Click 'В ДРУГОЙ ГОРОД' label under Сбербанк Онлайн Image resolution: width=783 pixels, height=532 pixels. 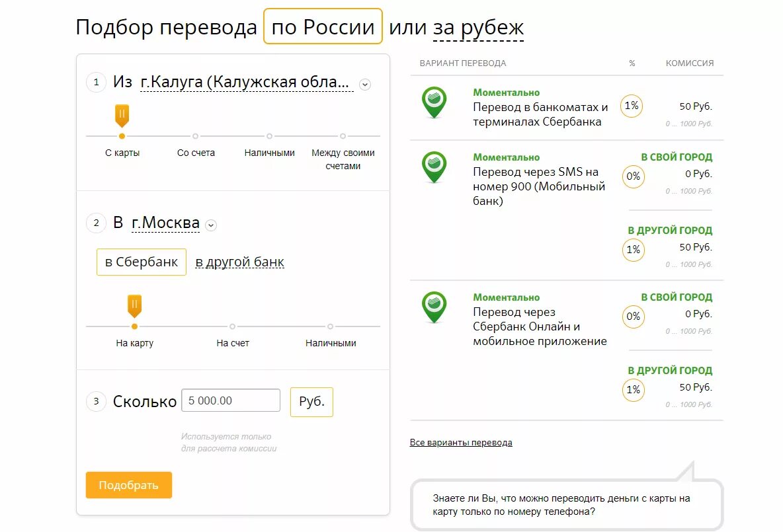(x=670, y=371)
